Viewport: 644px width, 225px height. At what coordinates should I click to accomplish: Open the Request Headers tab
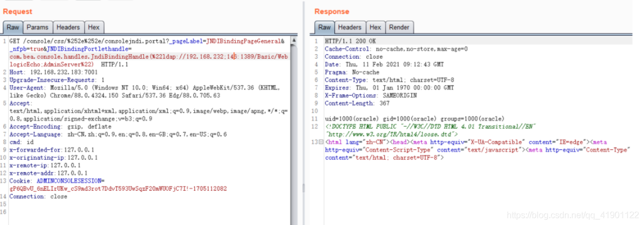coord(68,28)
